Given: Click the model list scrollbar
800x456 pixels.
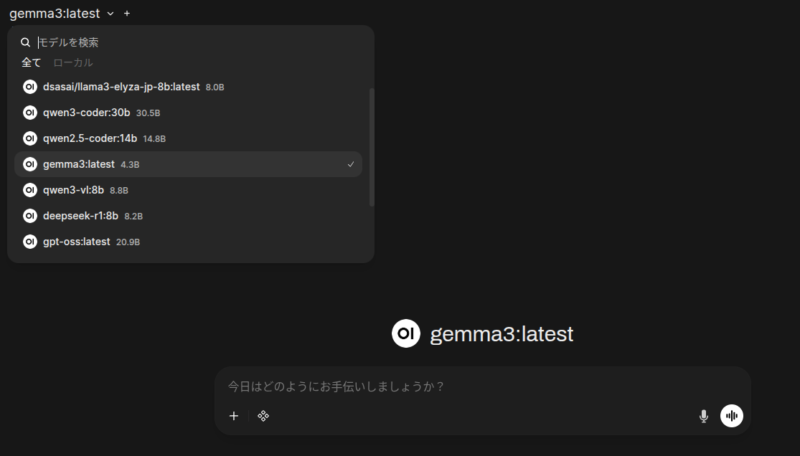Looking at the screenshot, I should (x=372, y=147).
